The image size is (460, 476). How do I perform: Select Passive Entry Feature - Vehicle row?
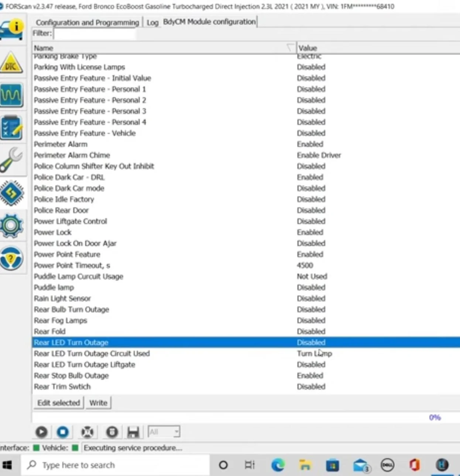click(x=246, y=133)
